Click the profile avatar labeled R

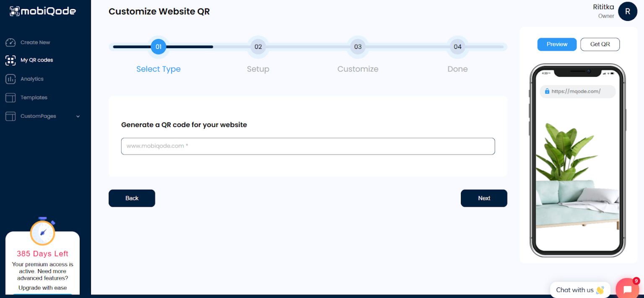(x=628, y=11)
